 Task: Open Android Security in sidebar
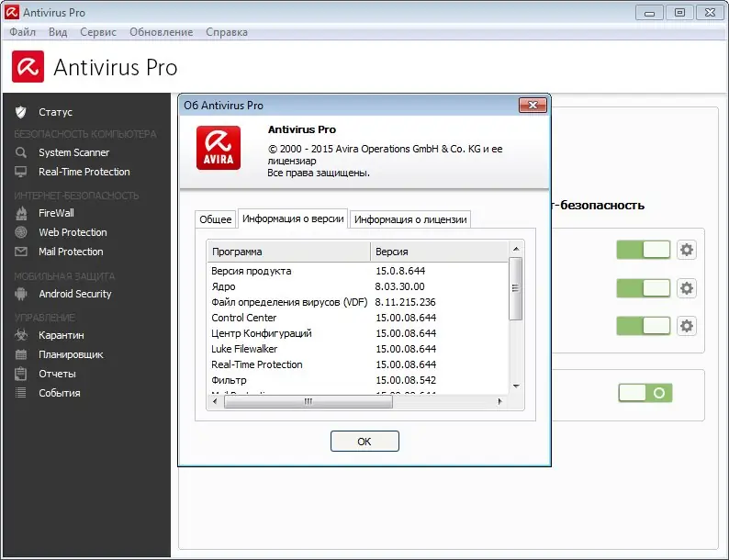pyautogui.click(x=75, y=294)
